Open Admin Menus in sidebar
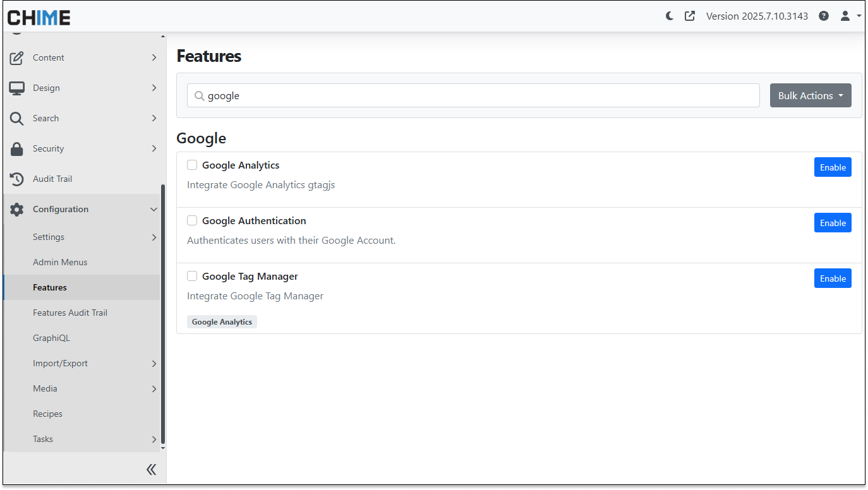868x490 pixels. click(x=60, y=262)
